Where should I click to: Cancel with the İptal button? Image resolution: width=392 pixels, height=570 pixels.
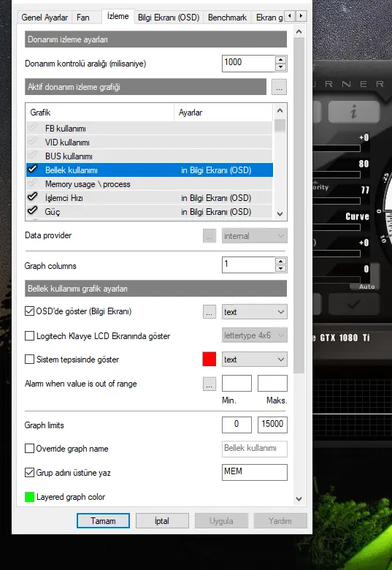point(162,520)
